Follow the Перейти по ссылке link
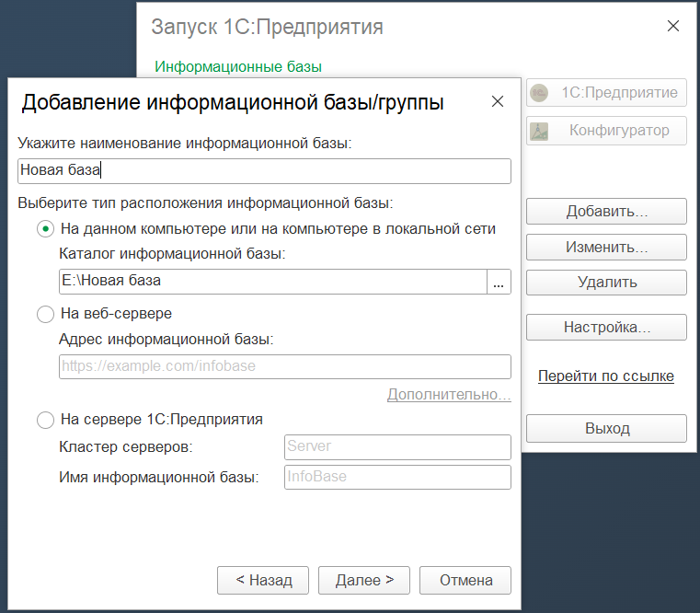Image resolution: width=700 pixels, height=613 pixels. 605,376
